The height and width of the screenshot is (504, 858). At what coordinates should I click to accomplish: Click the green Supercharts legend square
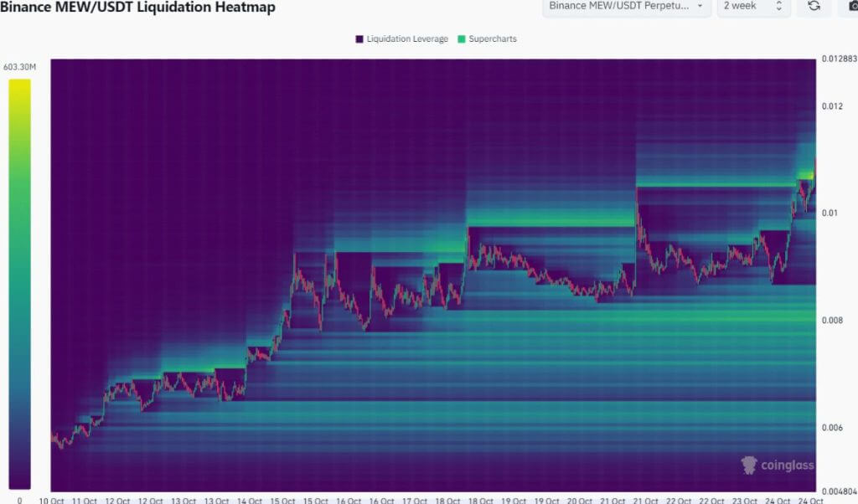coord(461,39)
